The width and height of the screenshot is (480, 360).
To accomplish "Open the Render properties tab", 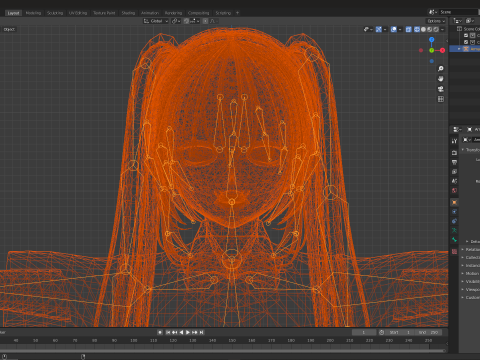I will click(454, 153).
